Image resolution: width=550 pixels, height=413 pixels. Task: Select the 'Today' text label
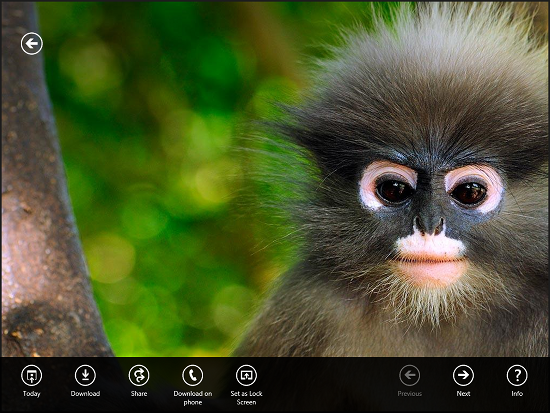[32, 394]
